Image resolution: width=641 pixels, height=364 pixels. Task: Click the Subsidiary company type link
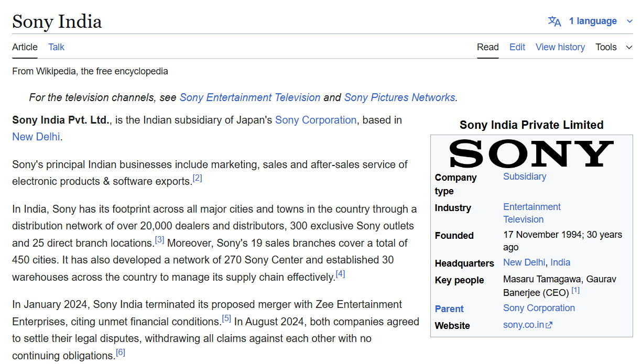[524, 177]
